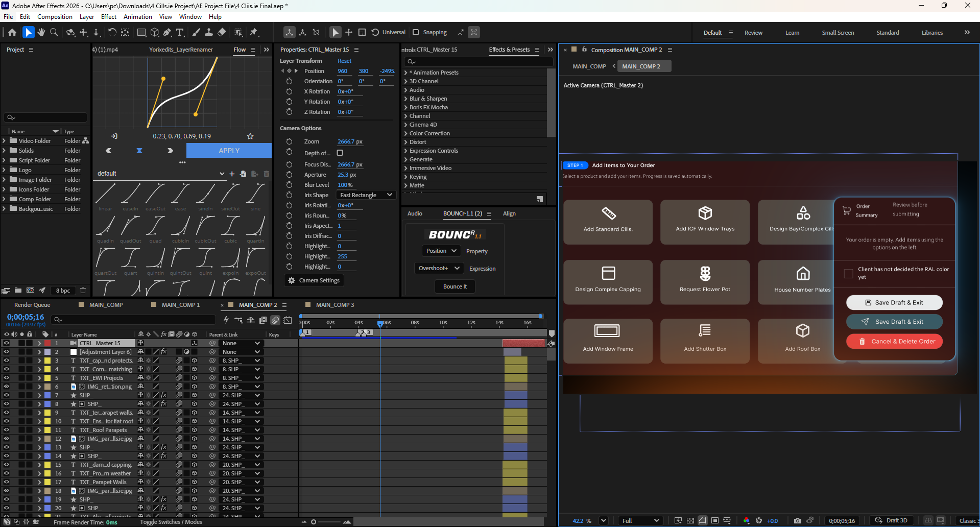Enable the Snapping checkbox

(416, 32)
